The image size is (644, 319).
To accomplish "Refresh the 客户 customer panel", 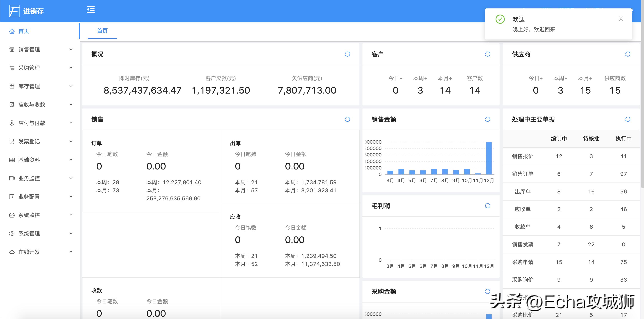I will click(x=488, y=54).
